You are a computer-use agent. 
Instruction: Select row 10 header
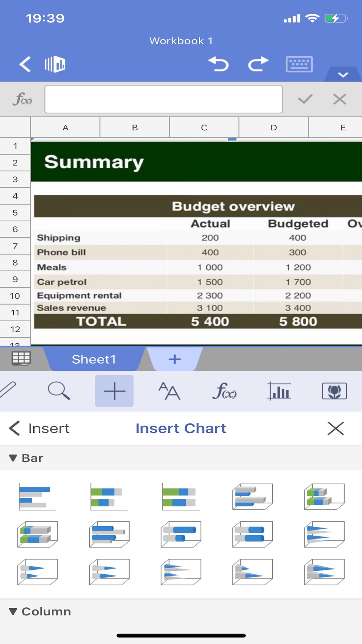click(x=15, y=296)
